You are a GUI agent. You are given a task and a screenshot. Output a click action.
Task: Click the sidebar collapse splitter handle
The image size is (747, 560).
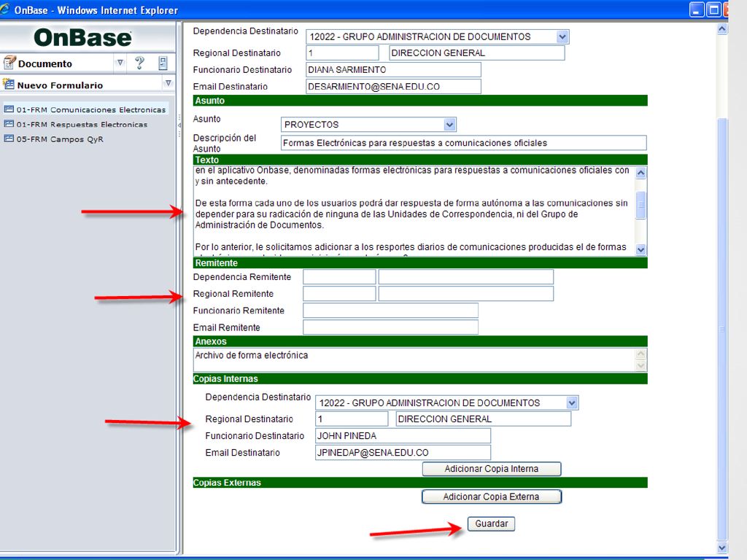click(179, 125)
